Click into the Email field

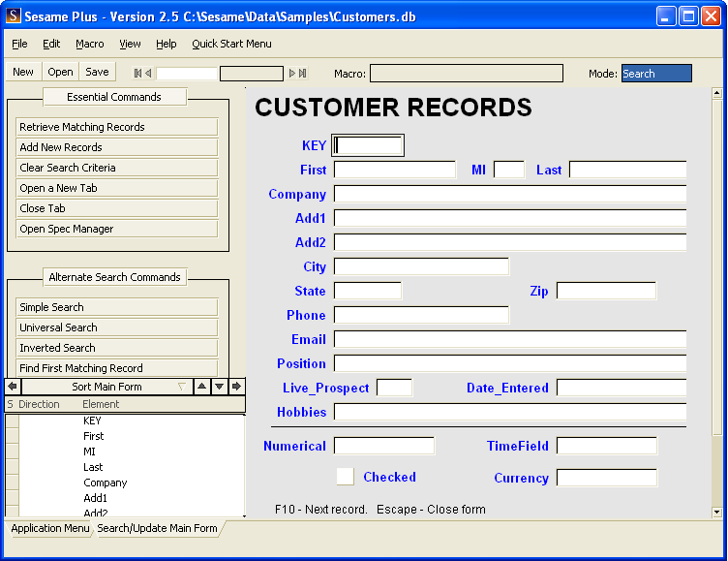510,339
